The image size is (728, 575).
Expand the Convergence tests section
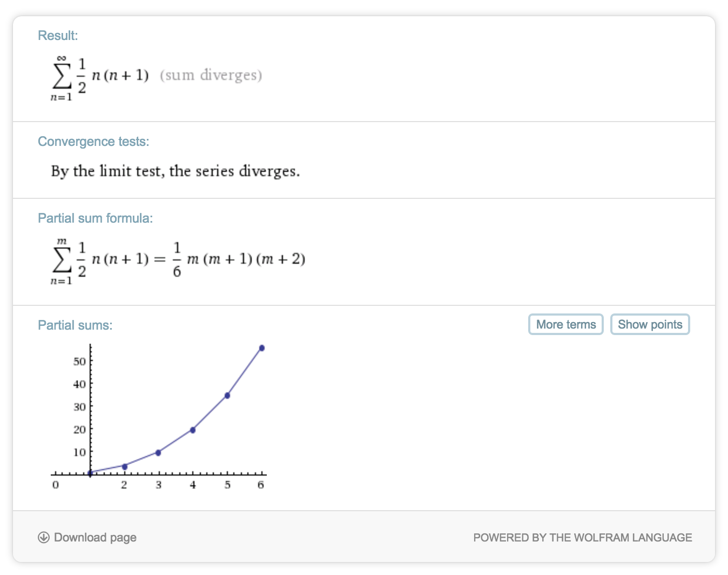click(x=93, y=142)
